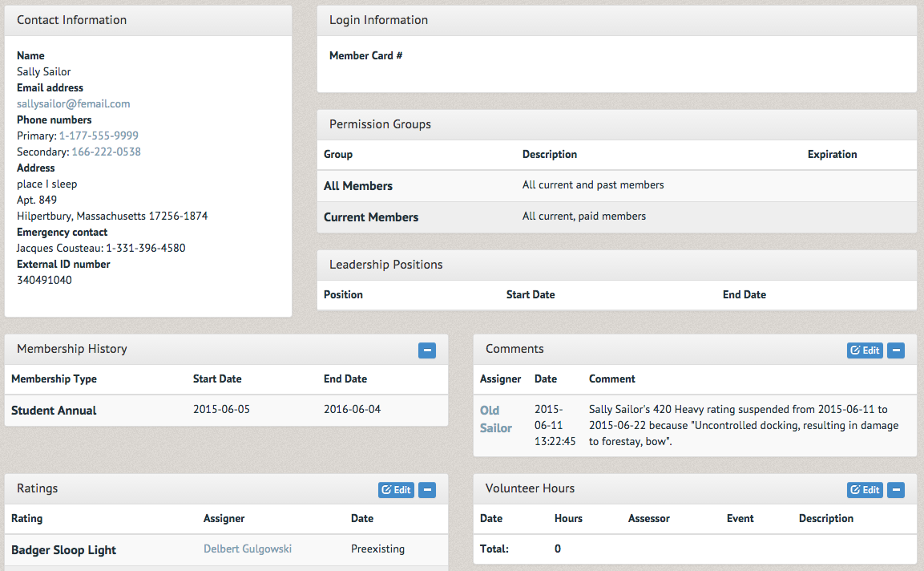Click Edit button in Ratings panel

[x=396, y=489]
